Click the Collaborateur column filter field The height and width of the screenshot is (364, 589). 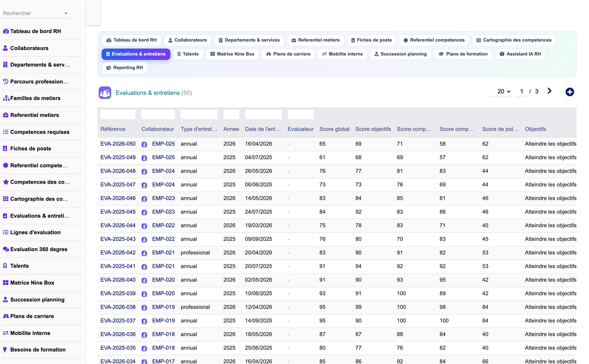coord(158,114)
